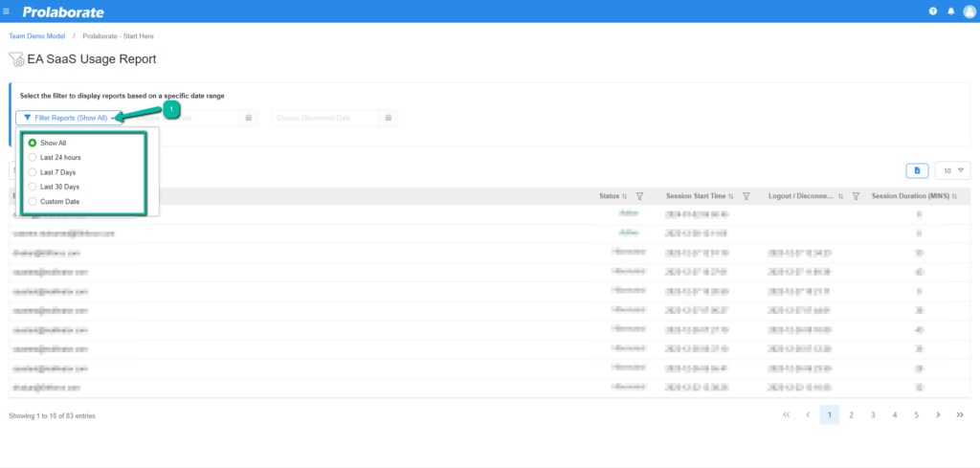Click the Prolaborate - Start Here breadcrumb
The width and height of the screenshot is (980, 468).
[118, 36]
